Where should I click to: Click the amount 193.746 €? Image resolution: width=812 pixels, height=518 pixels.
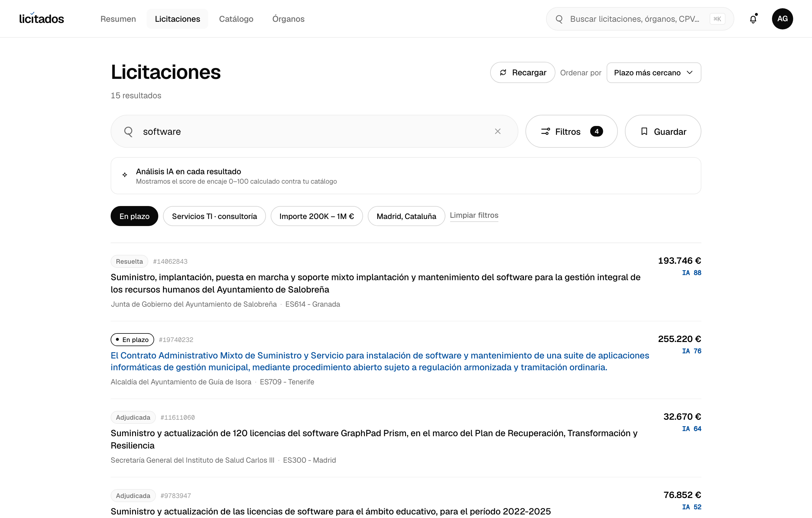point(680,261)
